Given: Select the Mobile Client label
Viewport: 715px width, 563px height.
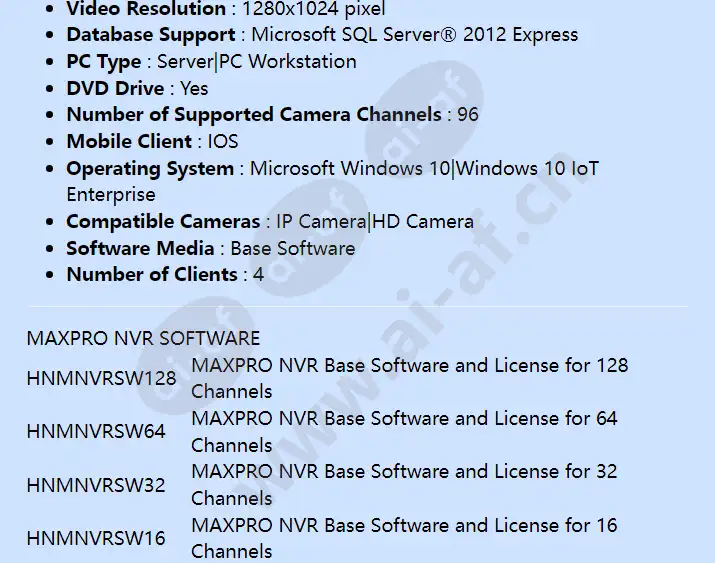Looking at the screenshot, I should pos(129,141).
